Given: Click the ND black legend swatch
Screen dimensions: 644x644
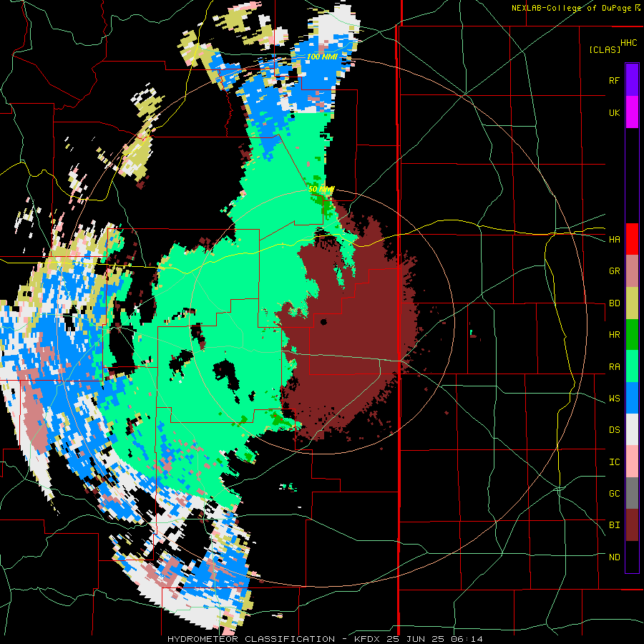Looking at the screenshot, I should click(x=632, y=557).
